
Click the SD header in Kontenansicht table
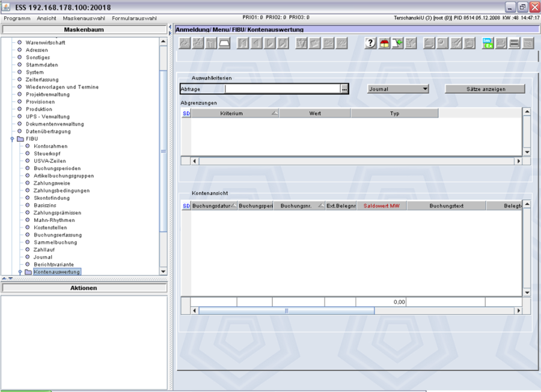click(x=186, y=206)
